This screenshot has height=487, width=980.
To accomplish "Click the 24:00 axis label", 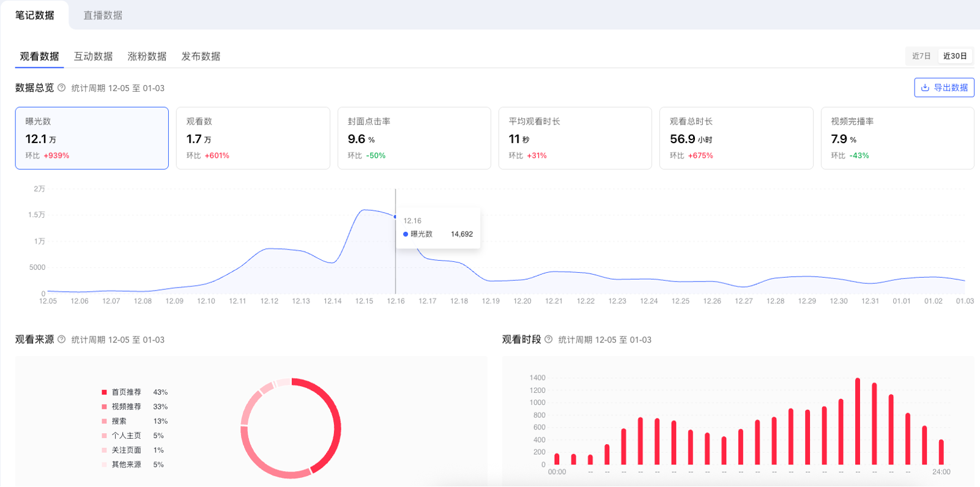I will (941, 472).
